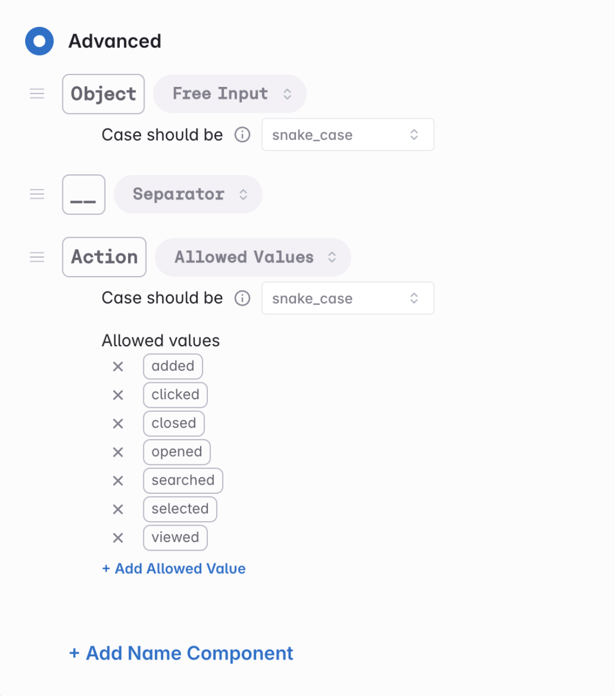Remove the 'viewed' allowed value

[118, 538]
